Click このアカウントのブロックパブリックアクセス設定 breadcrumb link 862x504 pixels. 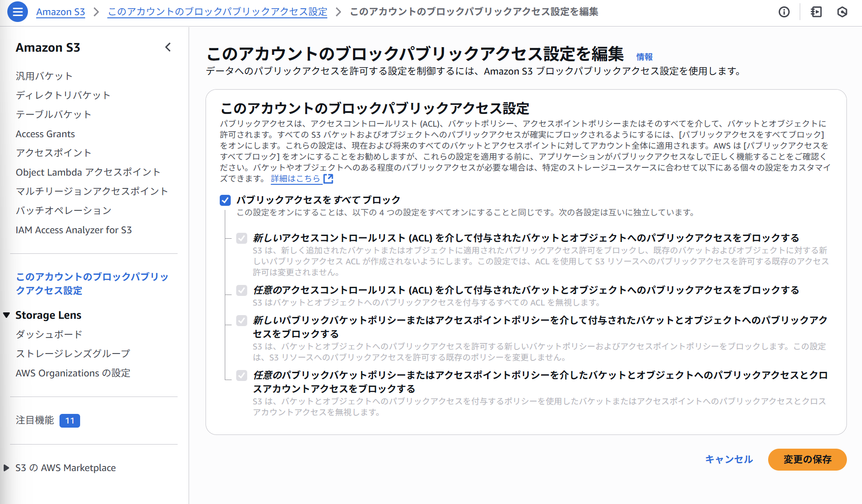[x=217, y=12]
